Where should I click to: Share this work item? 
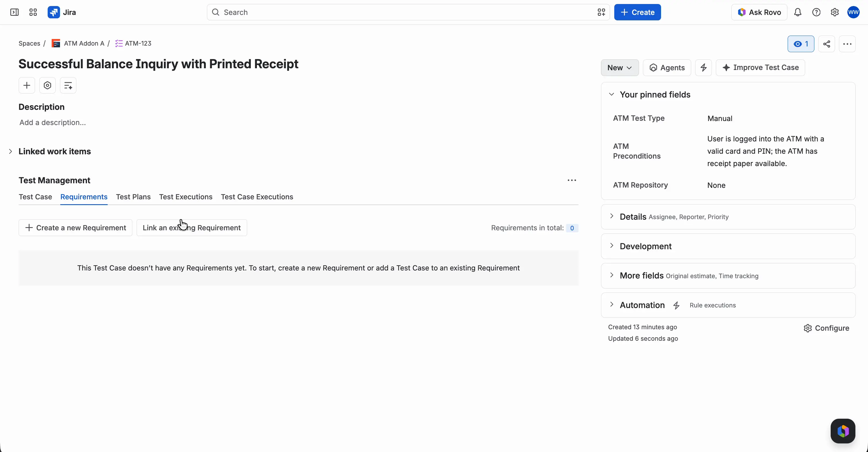[827, 44]
